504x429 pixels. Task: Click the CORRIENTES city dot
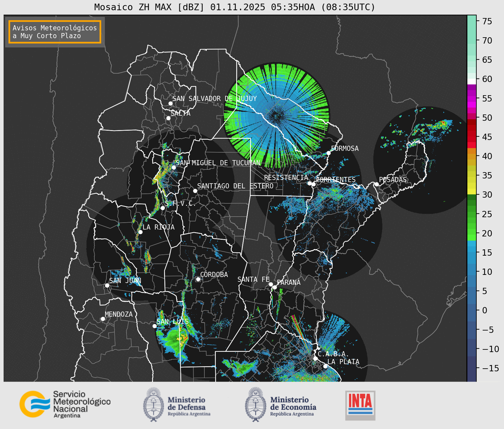tap(313, 184)
